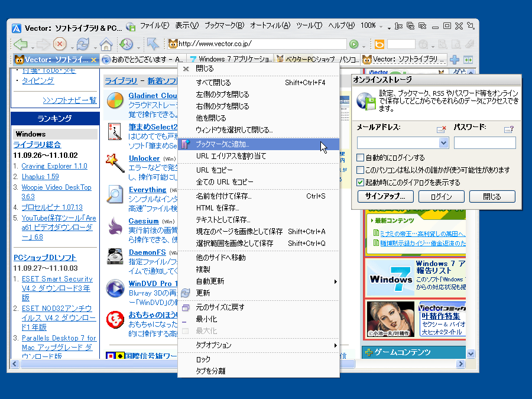Click the orange Bing search engine icon

[379, 44]
